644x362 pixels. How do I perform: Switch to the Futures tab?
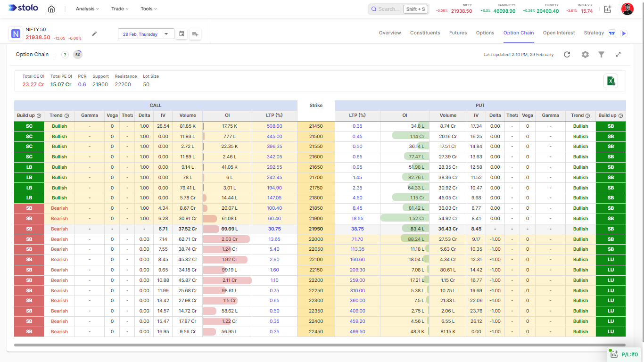458,33
